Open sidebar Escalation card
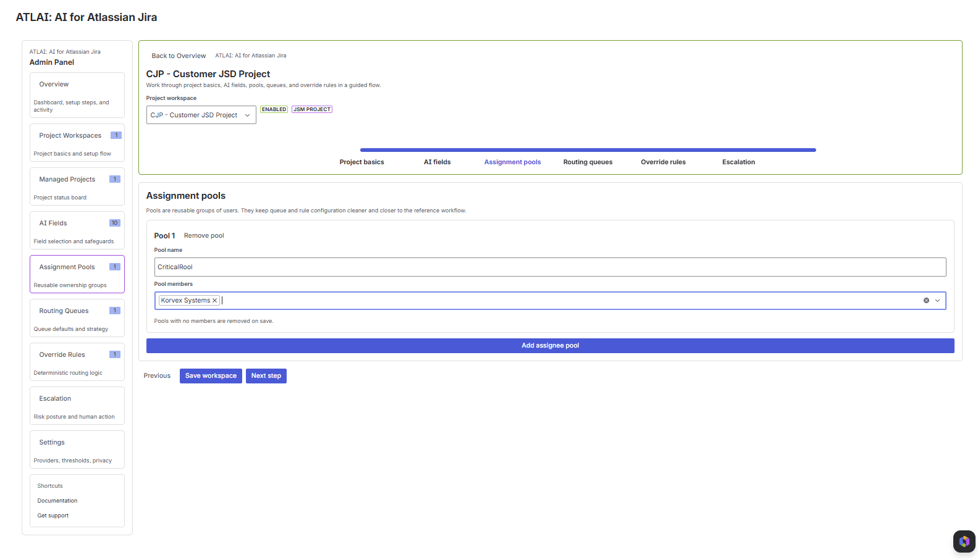 [77, 406]
